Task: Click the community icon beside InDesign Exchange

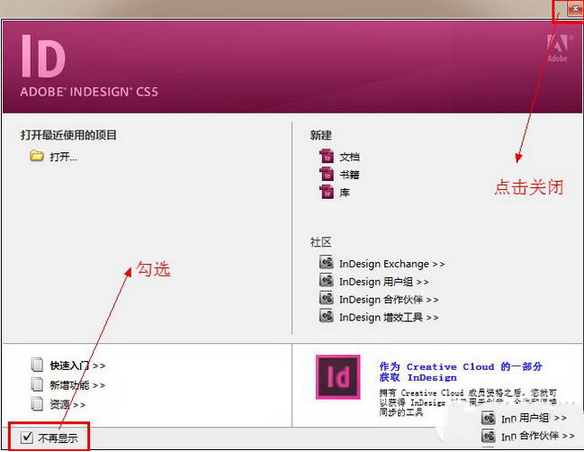Action: coord(326,262)
